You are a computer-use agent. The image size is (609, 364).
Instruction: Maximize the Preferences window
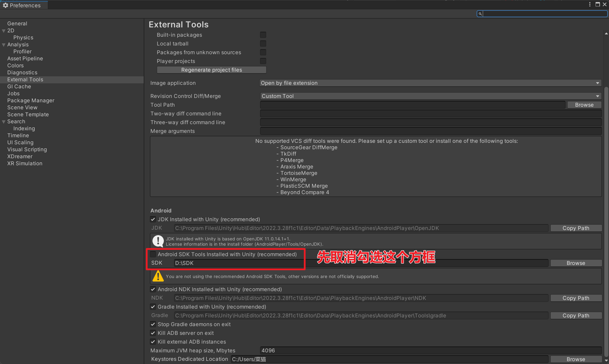597,4
